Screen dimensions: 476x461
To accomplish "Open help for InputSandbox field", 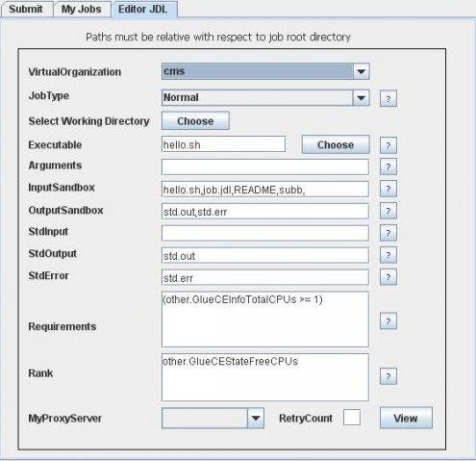I will pyautogui.click(x=388, y=189).
